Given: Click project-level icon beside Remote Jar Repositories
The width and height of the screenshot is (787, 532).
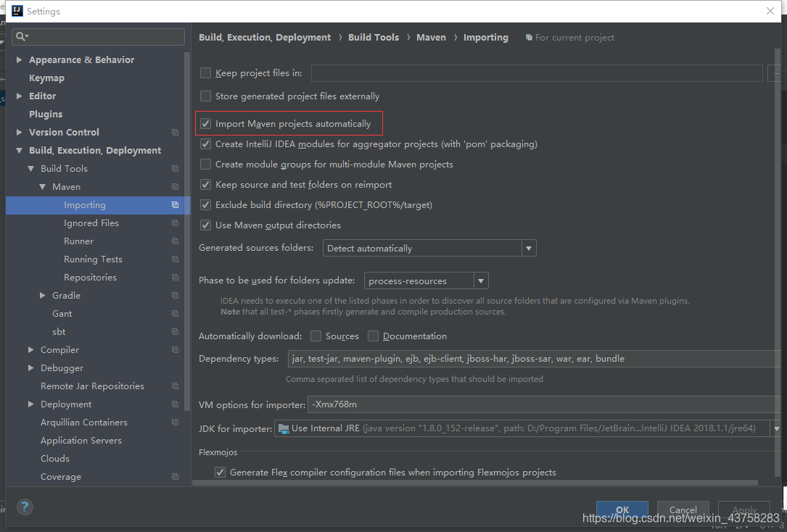Looking at the screenshot, I should pos(175,386).
